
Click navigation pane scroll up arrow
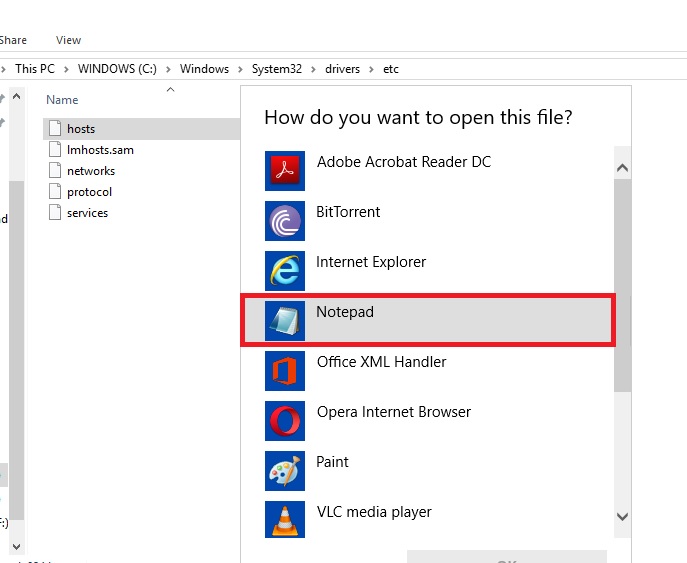[x=17, y=96]
